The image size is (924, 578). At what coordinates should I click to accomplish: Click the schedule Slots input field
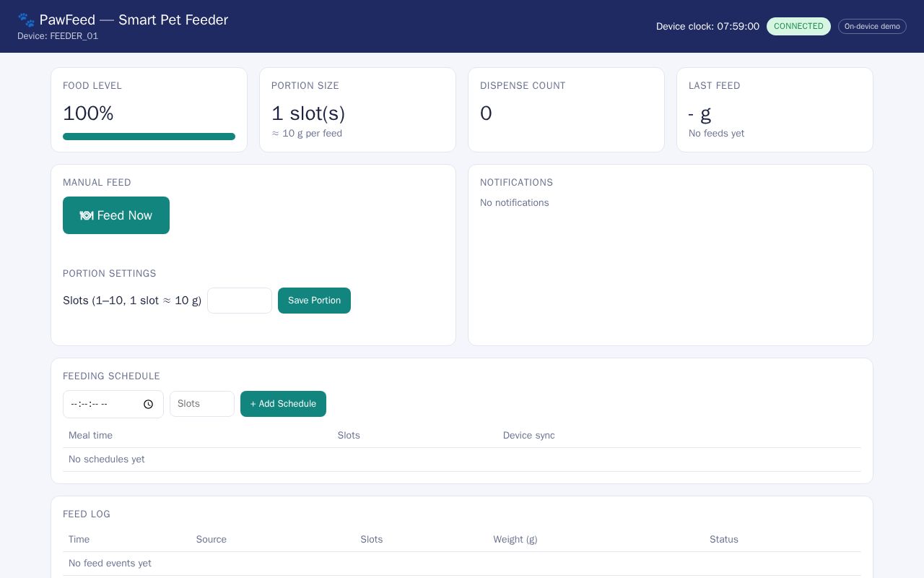tap(202, 404)
